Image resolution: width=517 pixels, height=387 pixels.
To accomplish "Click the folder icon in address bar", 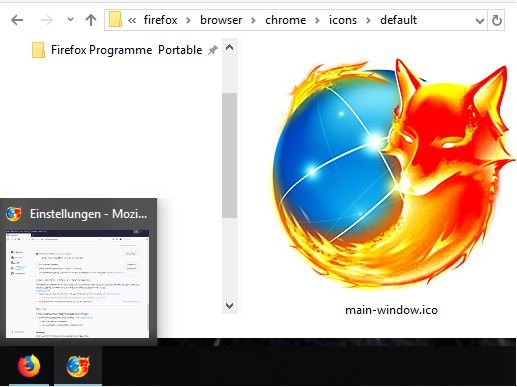I will tap(115, 19).
